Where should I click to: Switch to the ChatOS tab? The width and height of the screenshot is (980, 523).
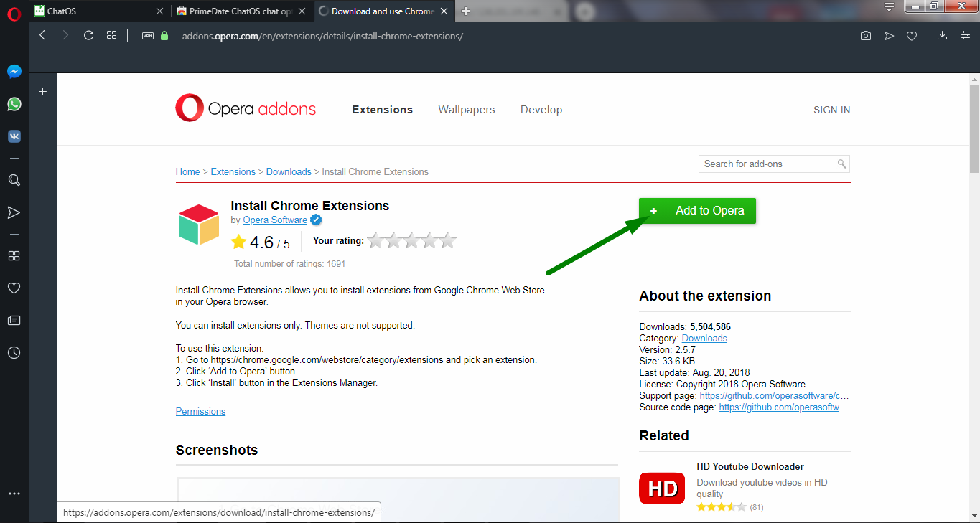(100, 11)
